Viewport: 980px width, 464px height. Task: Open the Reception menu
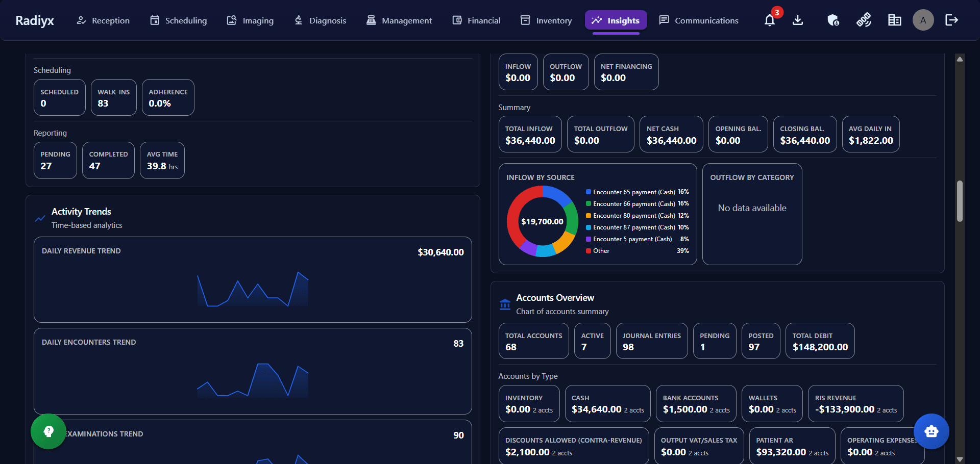point(103,20)
